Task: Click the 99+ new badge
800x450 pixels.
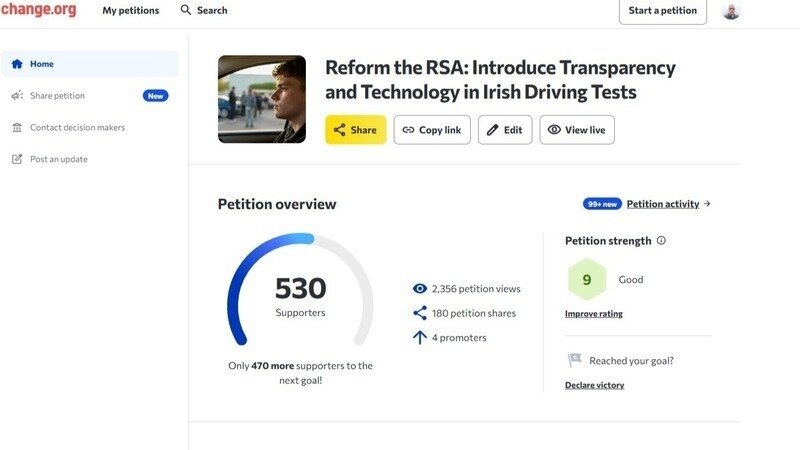Action: (602, 204)
